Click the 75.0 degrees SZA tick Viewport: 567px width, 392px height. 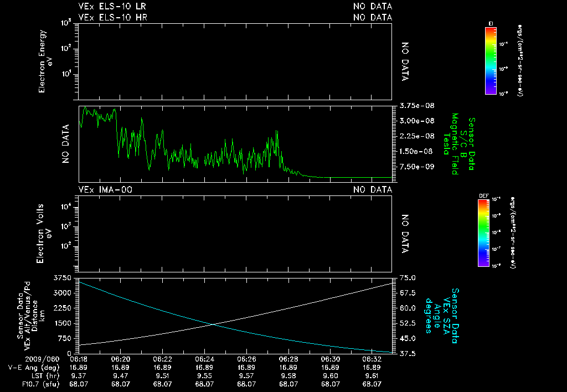tap(408, 278)
